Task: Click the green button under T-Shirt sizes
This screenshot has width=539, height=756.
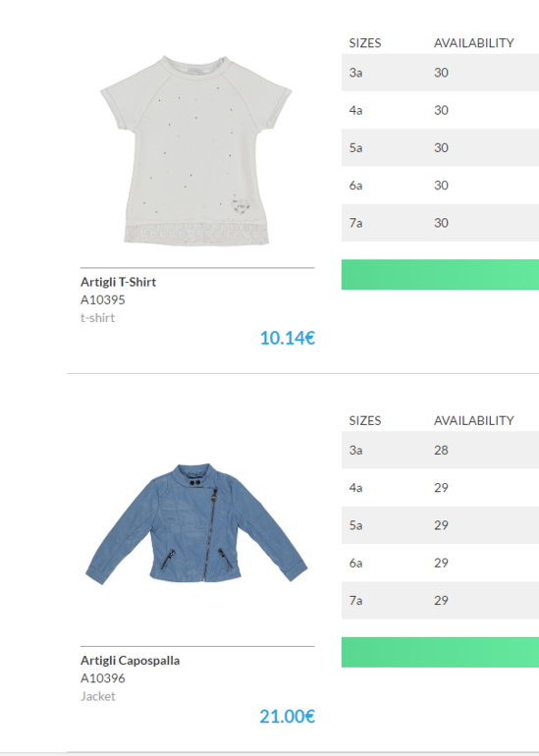Action: coord(440,275)
